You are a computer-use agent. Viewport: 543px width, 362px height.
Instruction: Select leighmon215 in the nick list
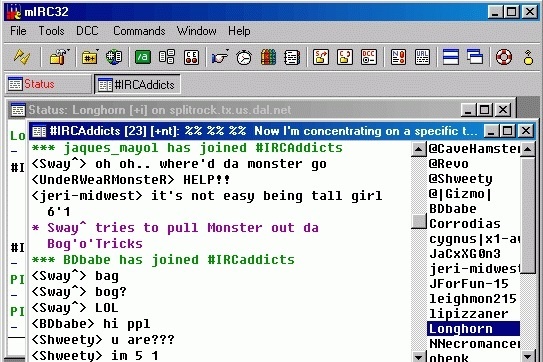(474, 299)
